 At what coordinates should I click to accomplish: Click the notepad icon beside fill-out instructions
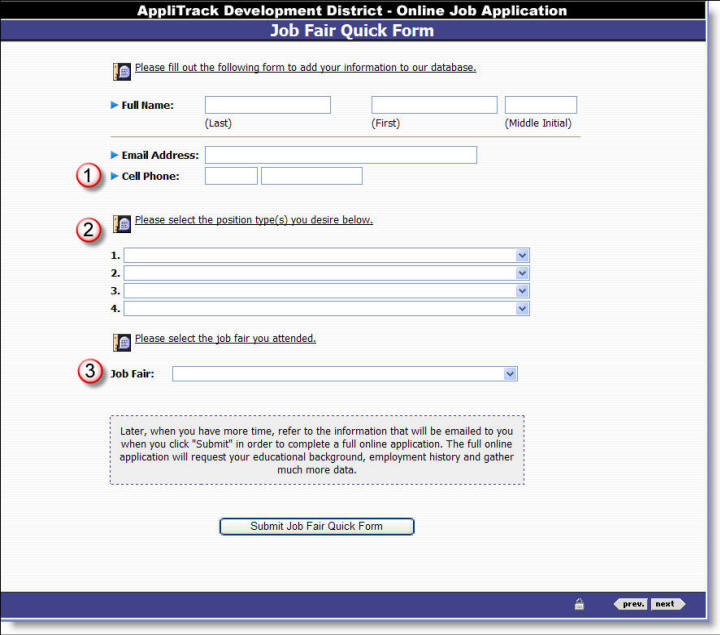(122, 71)
